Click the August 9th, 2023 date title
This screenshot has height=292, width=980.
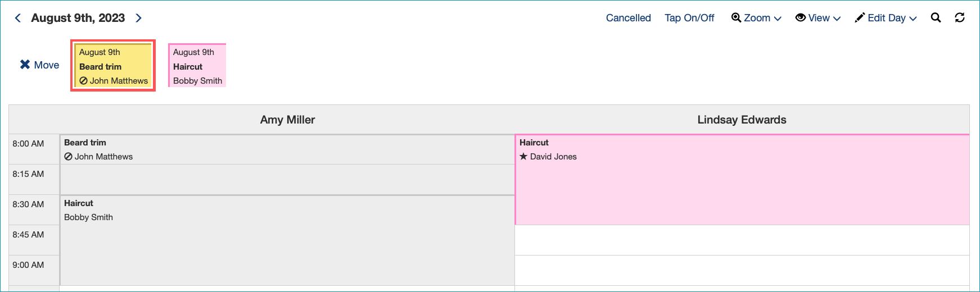[78, 18]
